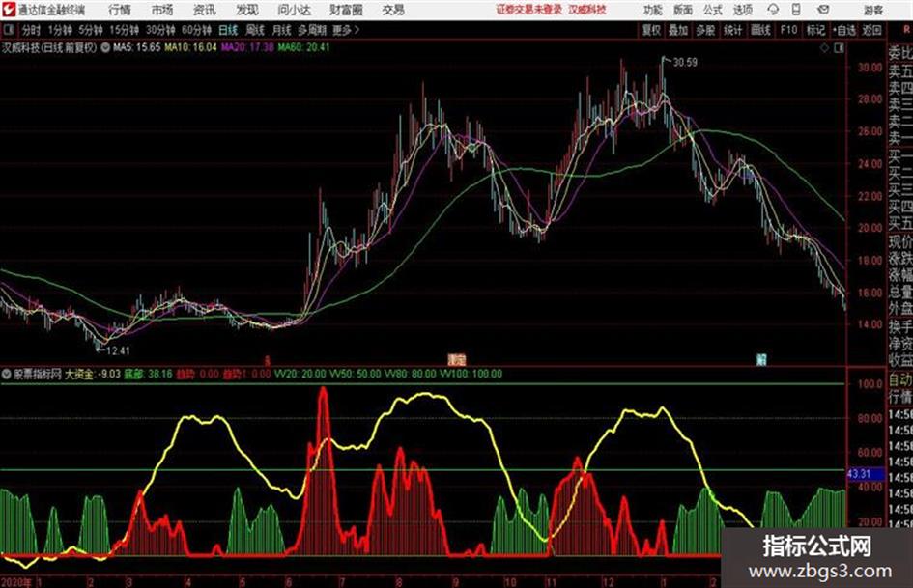
Task: Expand the 股票指标网 sub-indicator dropdown arrow
Action: pyautogui.click(x=6, y=375)
